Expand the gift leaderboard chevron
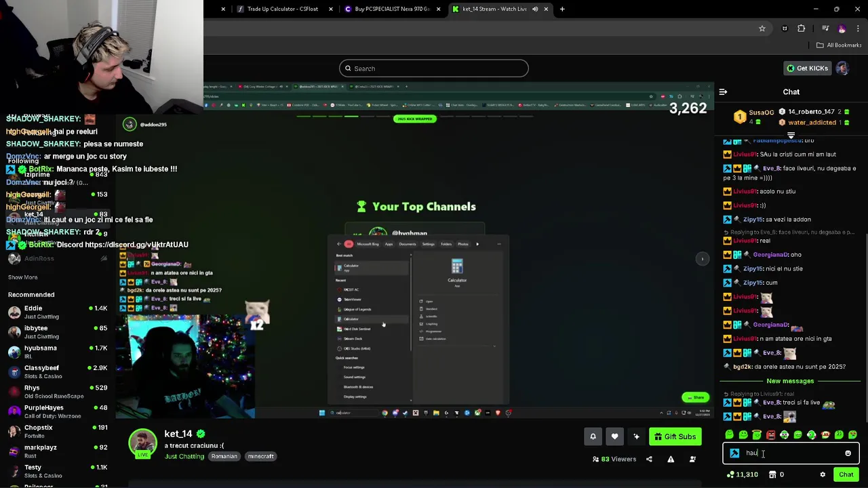Viewport: 868px width, 488px height. click(x=791, y=135)
